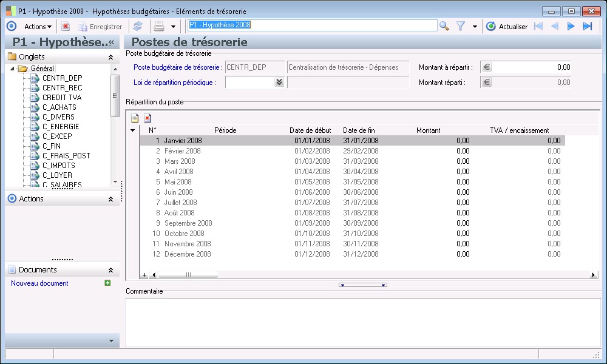
Task: Click the filter funnel icon
Action: pyautogui.click(x=461, y=26)
